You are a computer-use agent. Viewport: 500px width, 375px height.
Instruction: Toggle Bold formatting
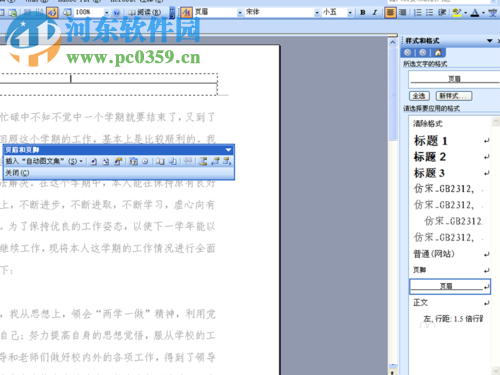click(363, 13)
